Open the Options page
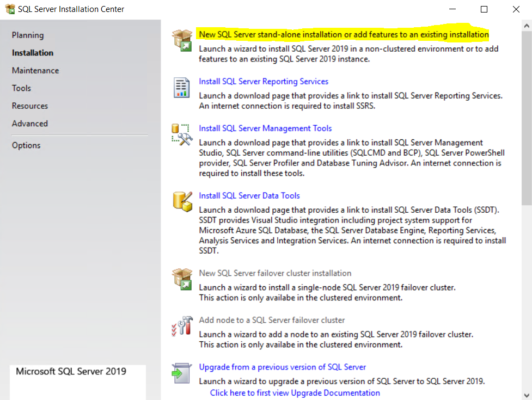The height and width of the screenshot is (400, 532). click(26, 145)
